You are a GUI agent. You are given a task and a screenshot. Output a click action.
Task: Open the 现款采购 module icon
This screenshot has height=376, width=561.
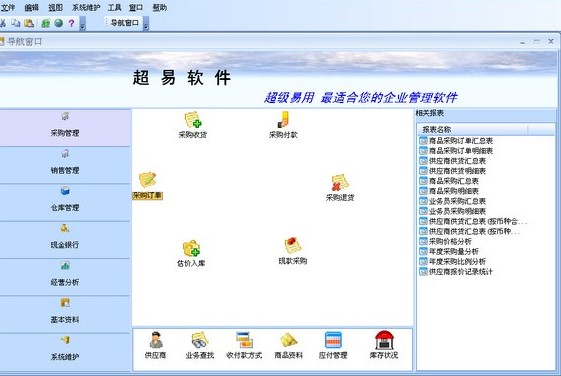293,251
